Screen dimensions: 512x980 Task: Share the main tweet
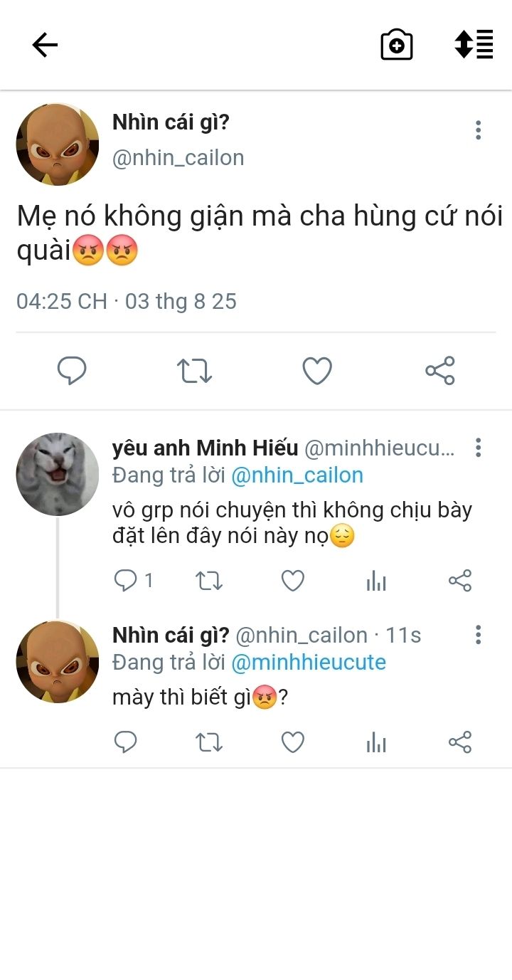(440, 371)
